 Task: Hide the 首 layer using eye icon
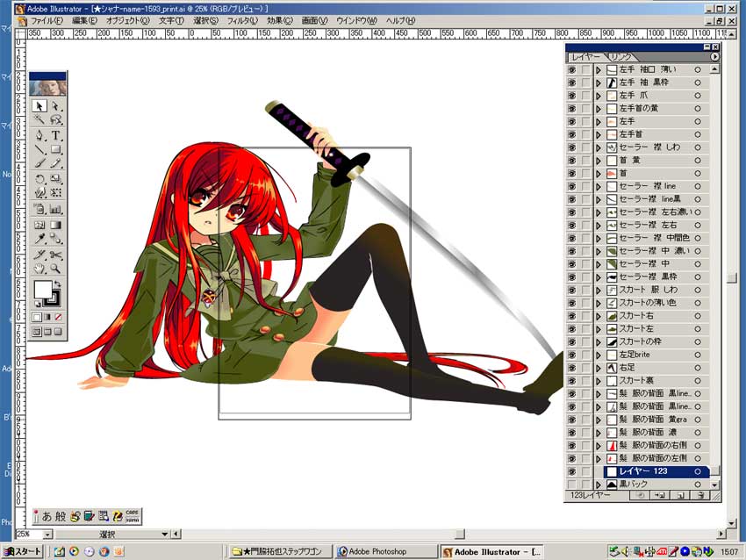tap(571, 173)
